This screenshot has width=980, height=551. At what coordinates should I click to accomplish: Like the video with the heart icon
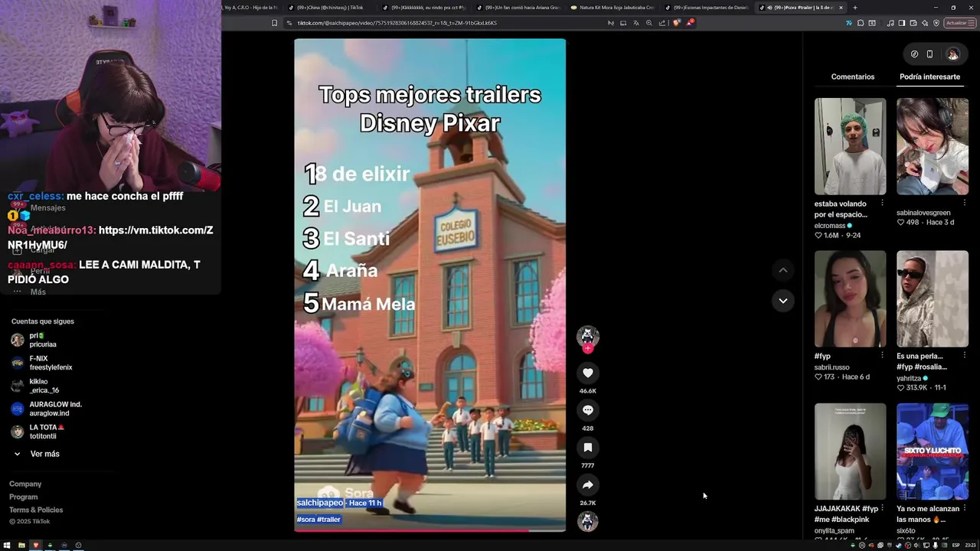[x=587, y=373]
